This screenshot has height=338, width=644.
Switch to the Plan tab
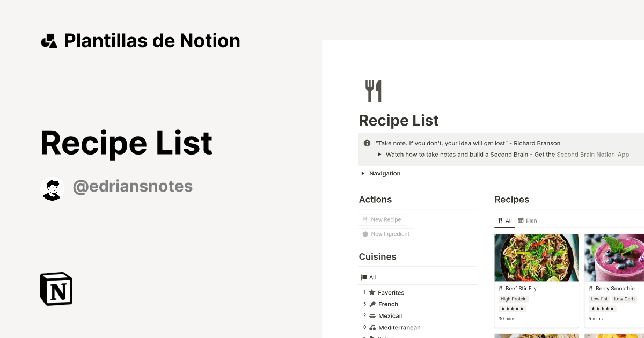(526, 221)
